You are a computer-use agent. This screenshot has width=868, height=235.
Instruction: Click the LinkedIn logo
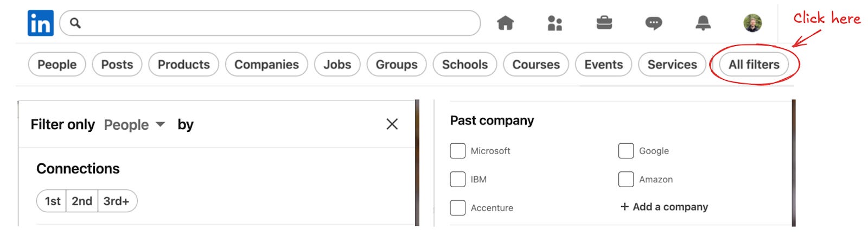pyautogui.click(x=41, y=23)
